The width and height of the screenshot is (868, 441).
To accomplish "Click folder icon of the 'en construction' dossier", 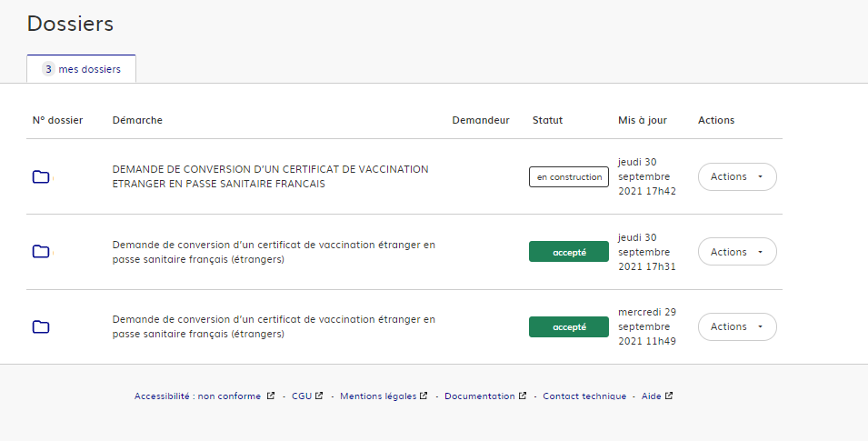I will 41,177.
